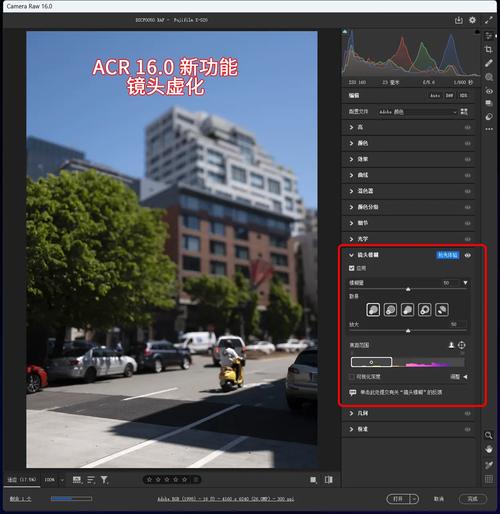Open Camera Raw preferences gear
500x514 pixels.
pos(472,20)
